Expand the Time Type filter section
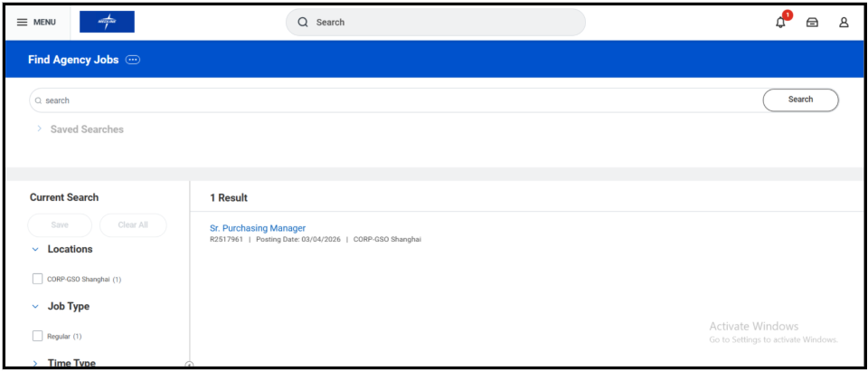868x372 pixels. (35, 363)
